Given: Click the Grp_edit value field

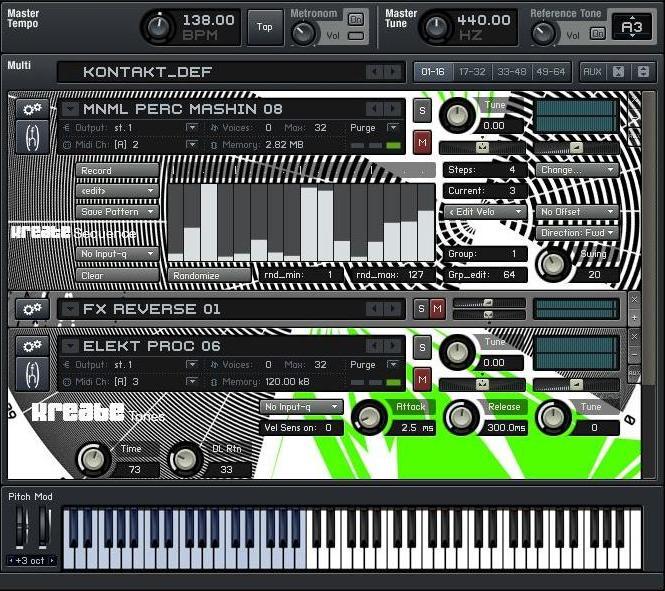Looking at the screenshot, I should (485, 275).
